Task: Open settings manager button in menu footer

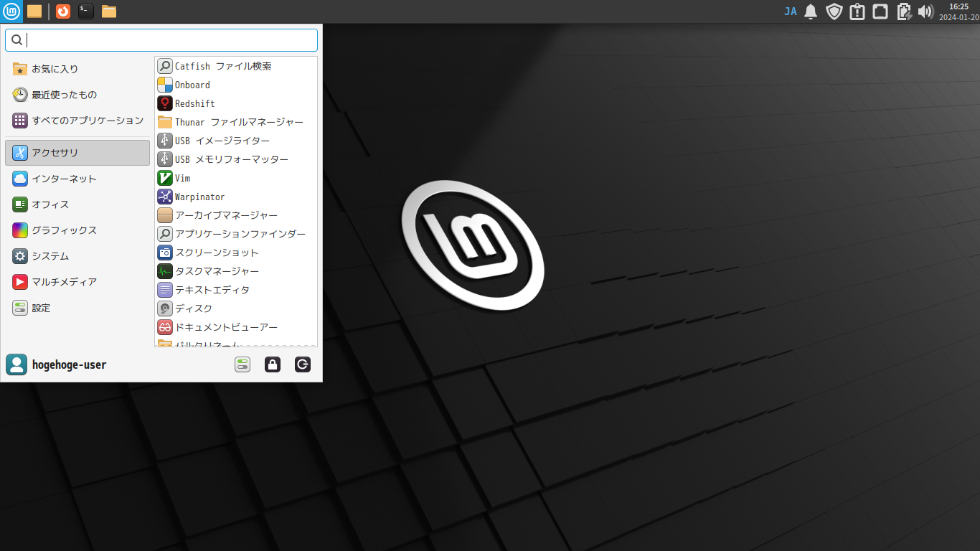Action: tap(242, 364)
